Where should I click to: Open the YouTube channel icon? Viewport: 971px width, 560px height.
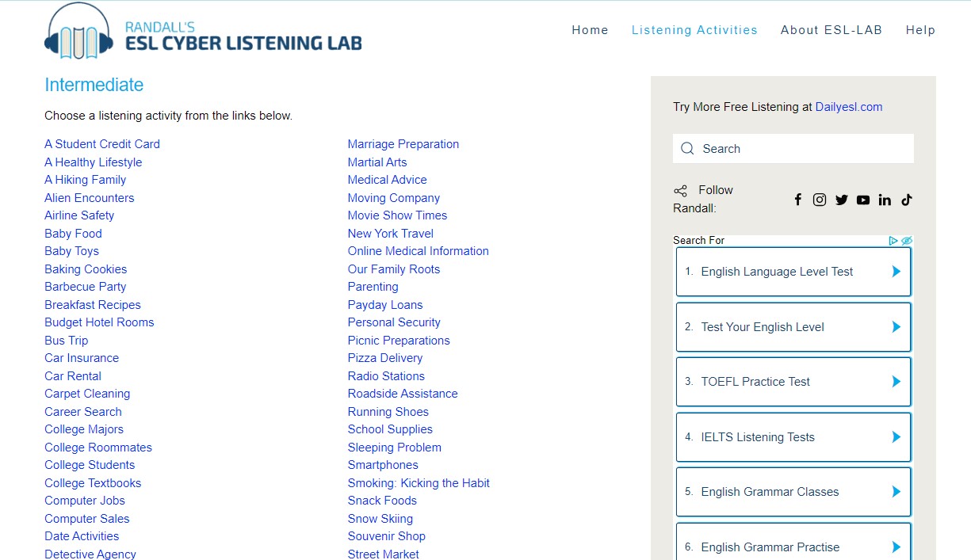[862, 200]
